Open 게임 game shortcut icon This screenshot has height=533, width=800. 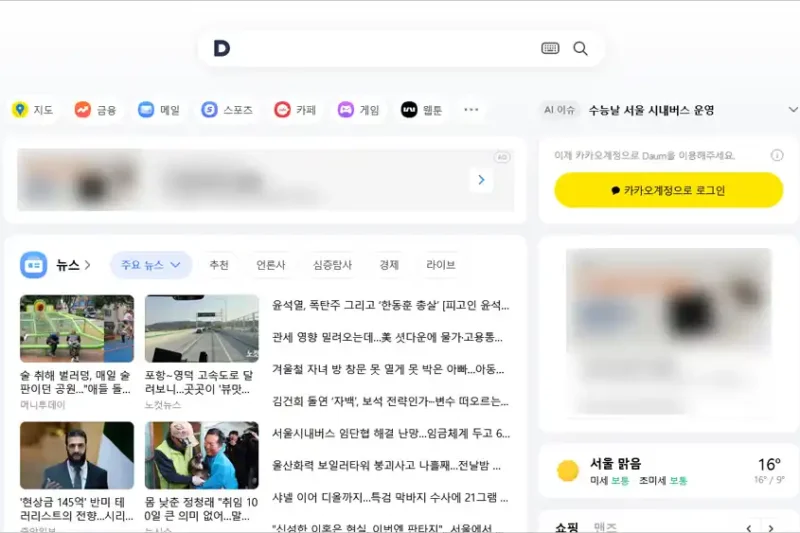tap(345, 110)
